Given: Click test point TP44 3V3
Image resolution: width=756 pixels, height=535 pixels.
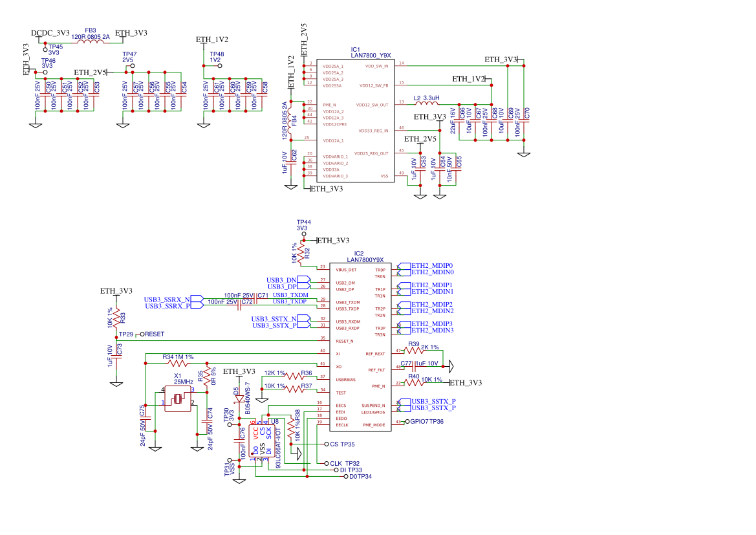Looking at the screenshot, I should [x=304, y=234].
